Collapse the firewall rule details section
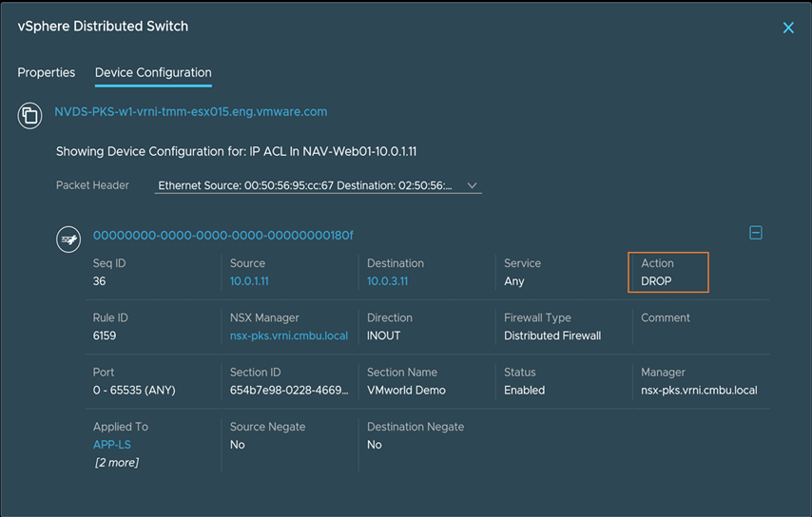 755,233
